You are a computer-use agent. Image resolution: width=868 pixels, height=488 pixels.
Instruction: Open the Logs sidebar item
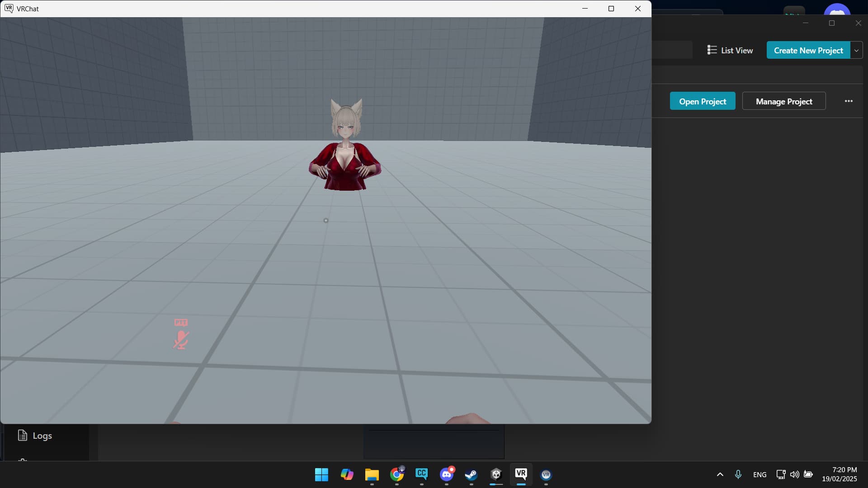coord(35,436)
